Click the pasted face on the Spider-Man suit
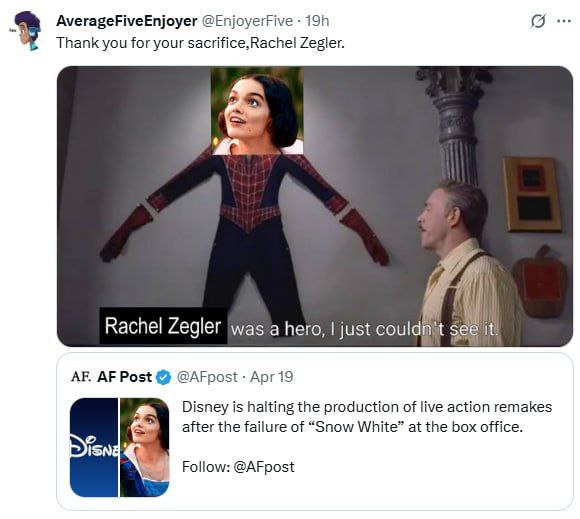This screenshot has width=580, height=519. [257, 111]
